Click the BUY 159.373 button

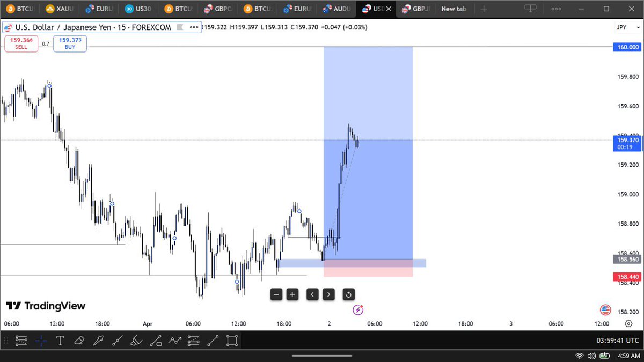pos(70,43)
